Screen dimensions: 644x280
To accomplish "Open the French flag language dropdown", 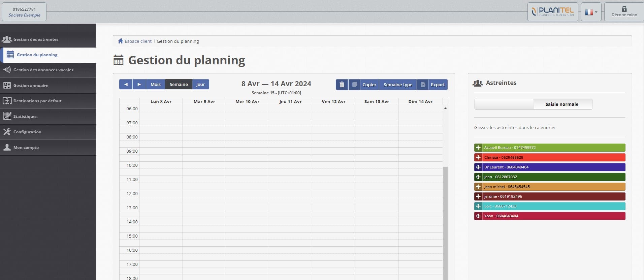I will tap(591, 12).
